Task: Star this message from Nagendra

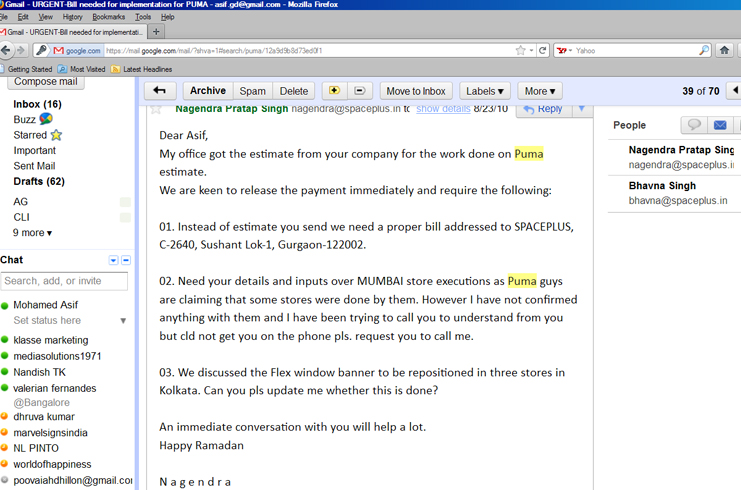Action: (x=156, y=108)
